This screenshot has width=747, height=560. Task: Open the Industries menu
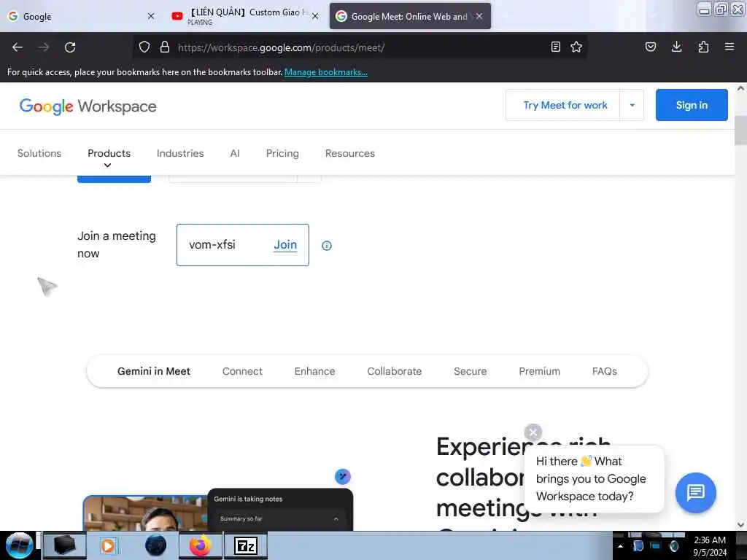(x=180, y=153)
